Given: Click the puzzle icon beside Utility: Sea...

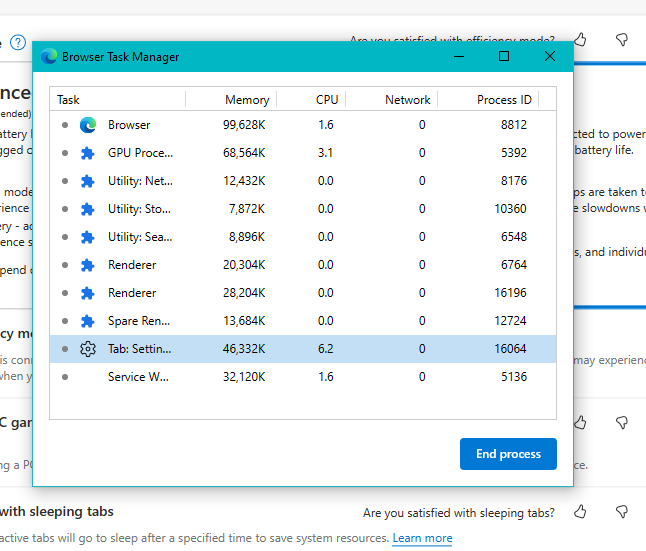Looking at the screenshot, I should pos(87,237).
